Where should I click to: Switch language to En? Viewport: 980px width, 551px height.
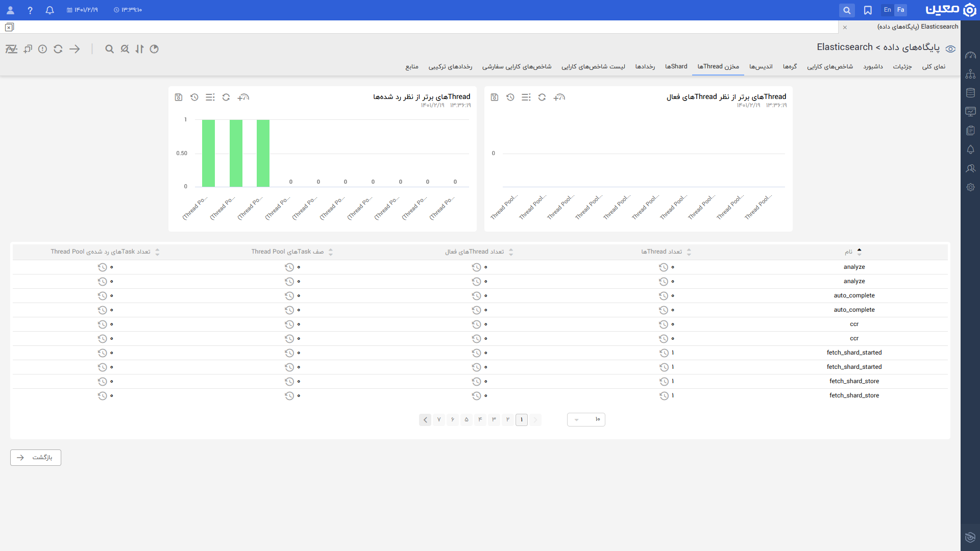click(x=888, y=10)
